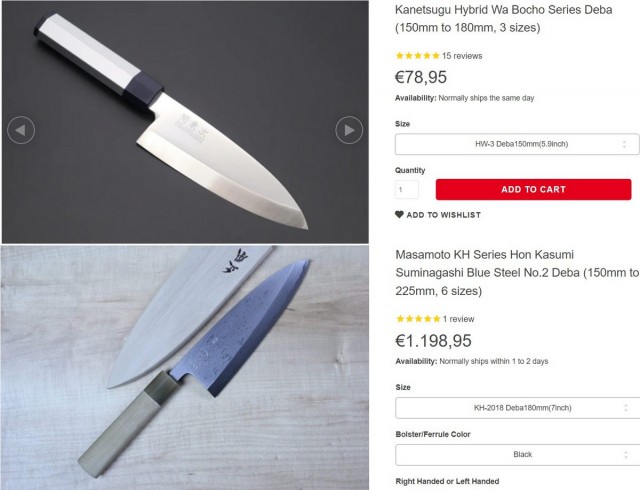
Task: Open the KH-2018 Deba180mm size dropdown
Action: [517, 408]
